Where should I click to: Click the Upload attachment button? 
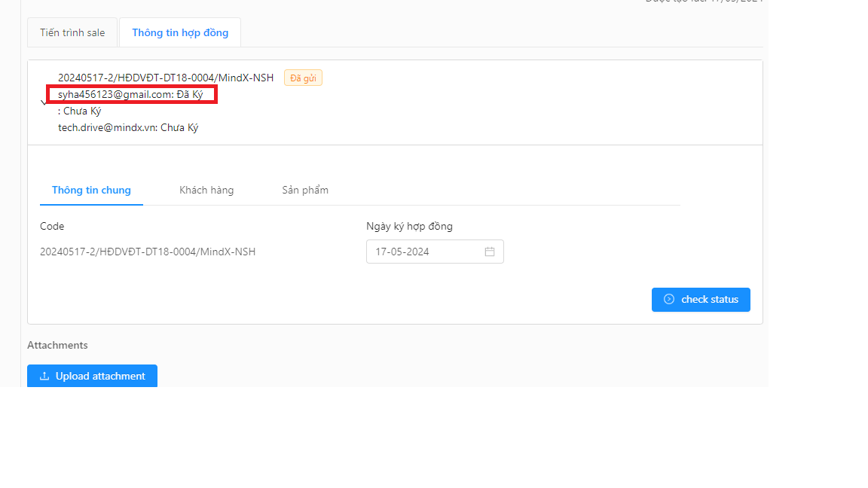coord(92,376)
